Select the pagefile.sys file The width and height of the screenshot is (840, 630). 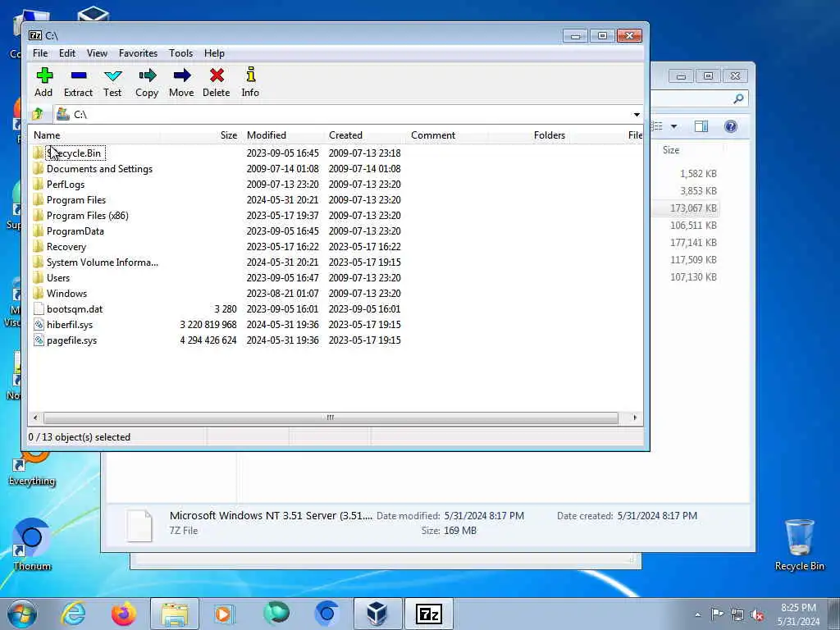pos(72,340)
